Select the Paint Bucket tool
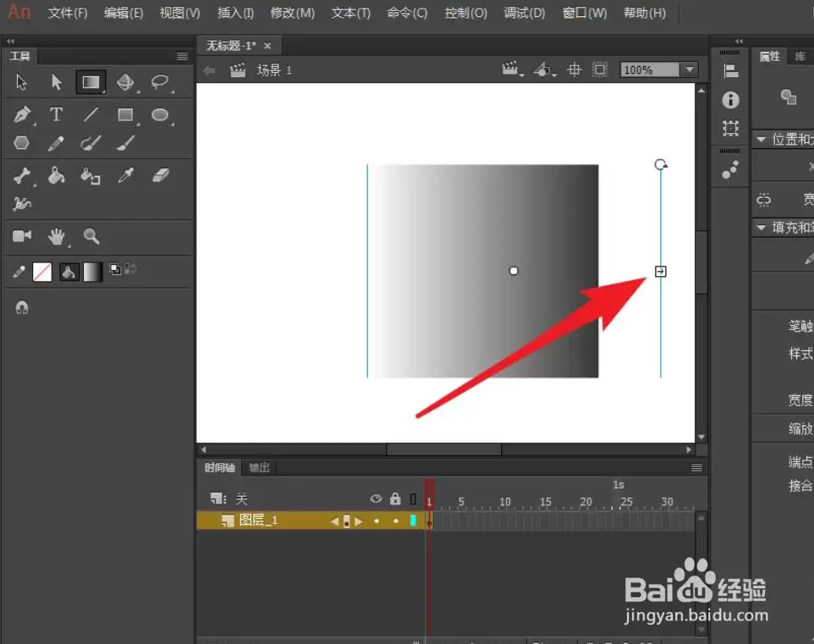This screenshot has height=644, width=814. point(56,176)
